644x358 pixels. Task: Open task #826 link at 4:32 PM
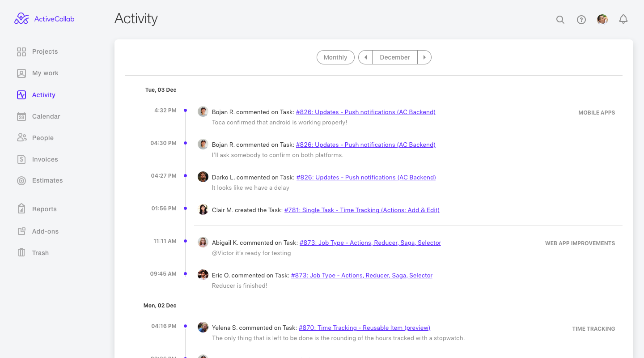366,112
